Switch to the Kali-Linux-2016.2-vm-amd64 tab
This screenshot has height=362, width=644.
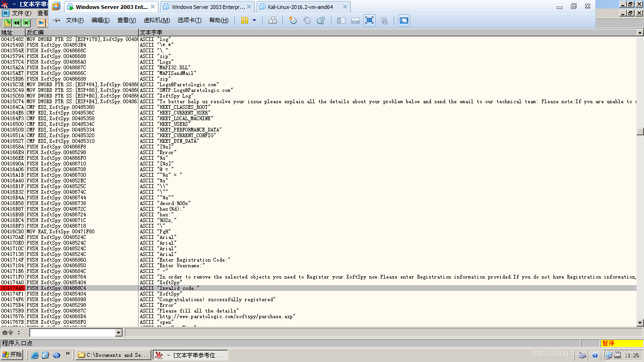tap(304, 7)
